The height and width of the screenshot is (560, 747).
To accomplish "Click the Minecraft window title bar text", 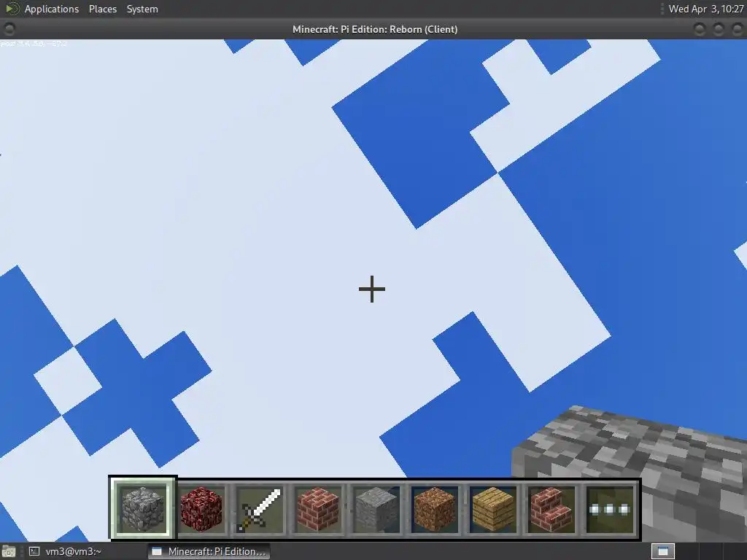I will click(375, 29).
